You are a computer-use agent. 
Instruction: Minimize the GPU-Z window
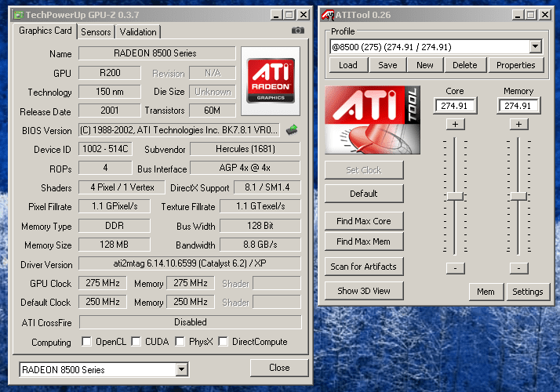pyautogui.click(x=276, y=15)
